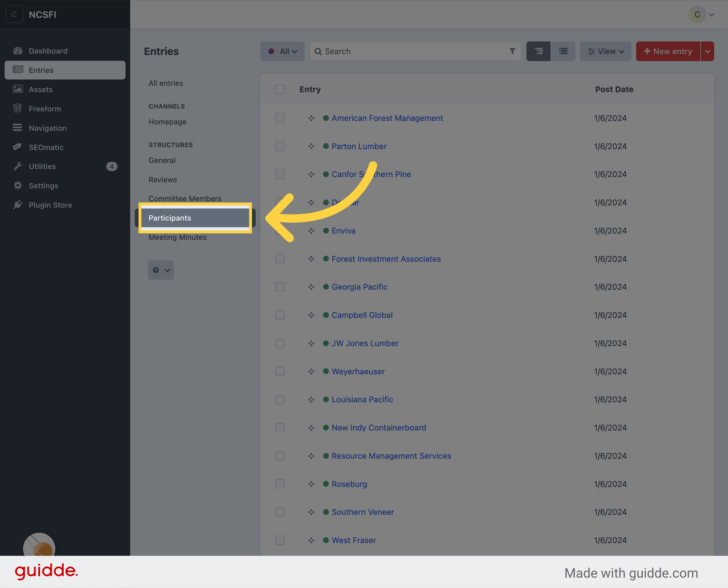Check the Parton Lumber row checkbox
Image resolution: width=728 pixels, height=588 pixels.
[x=280, y=146]
